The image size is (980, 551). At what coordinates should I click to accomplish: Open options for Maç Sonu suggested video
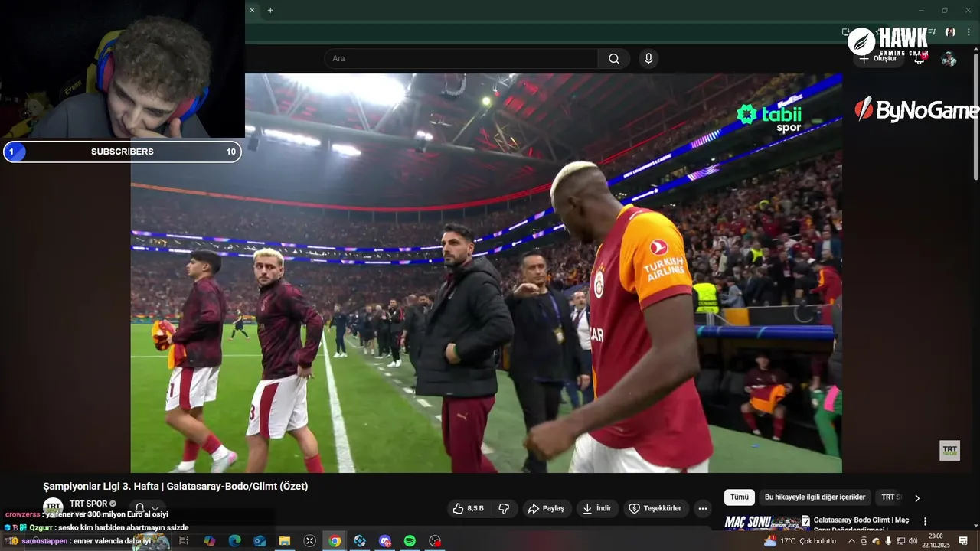coord(925,521)
